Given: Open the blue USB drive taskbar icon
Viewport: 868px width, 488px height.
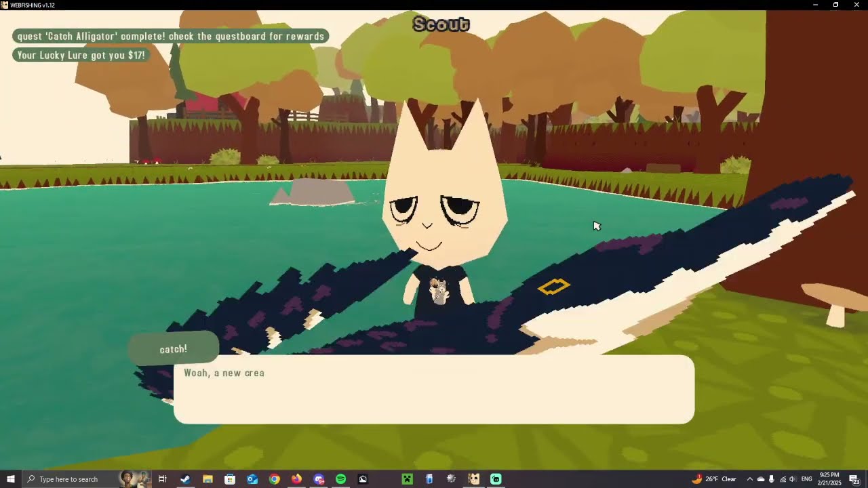Looking at the screenshot, I should [429, 479].
